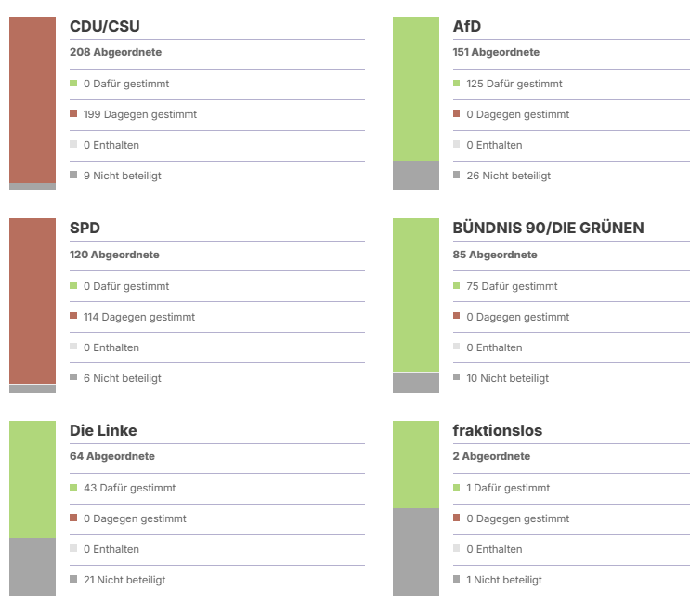The image size is (690, 616).
Task: Click the AfD party heading
Action: tap(467, 26)
